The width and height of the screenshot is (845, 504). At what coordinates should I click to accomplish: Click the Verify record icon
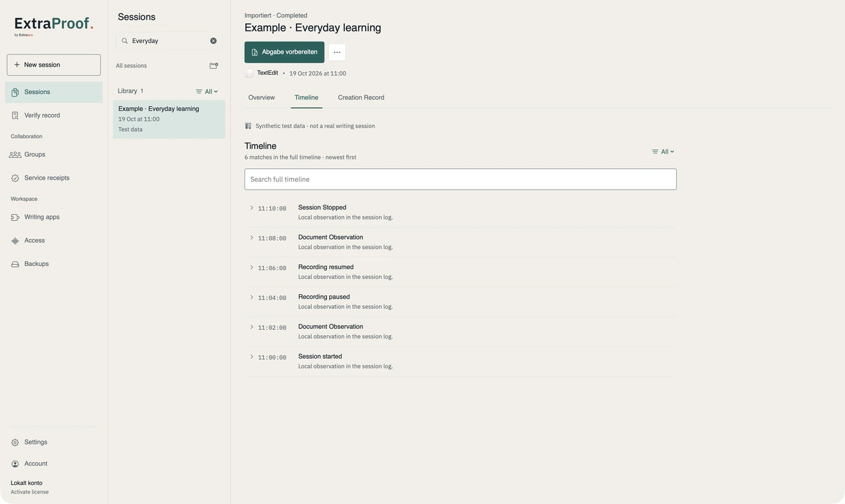[x=15, y=116]
